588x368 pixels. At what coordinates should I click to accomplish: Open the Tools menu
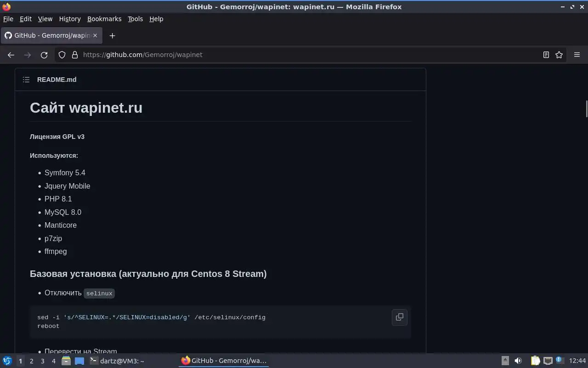coord(135,19)
